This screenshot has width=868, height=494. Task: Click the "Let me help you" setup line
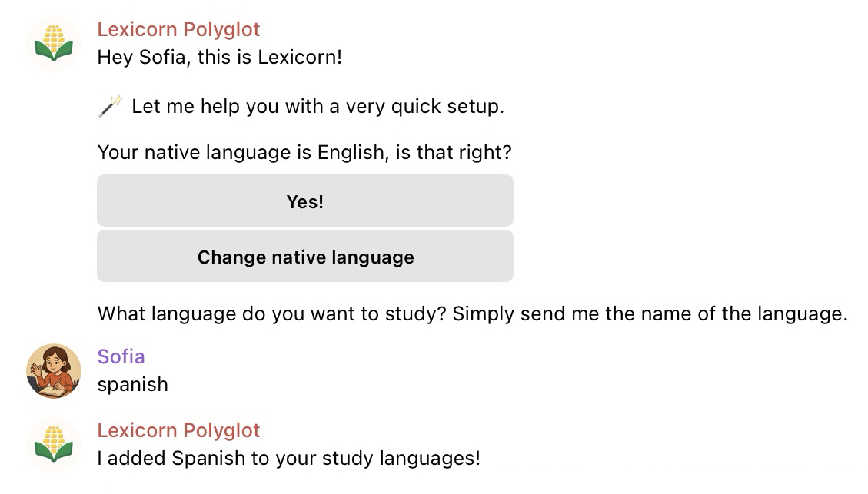pyautogui.click(x=318, y=106)
